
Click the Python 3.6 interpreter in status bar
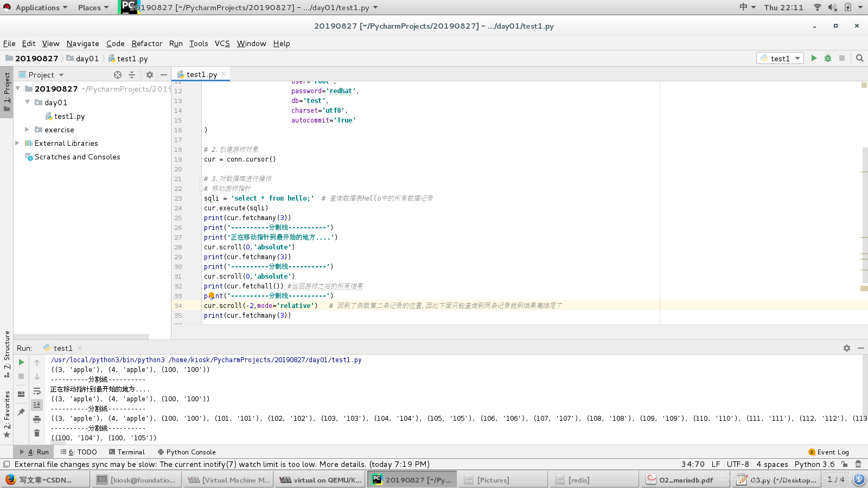pos(814,464)
